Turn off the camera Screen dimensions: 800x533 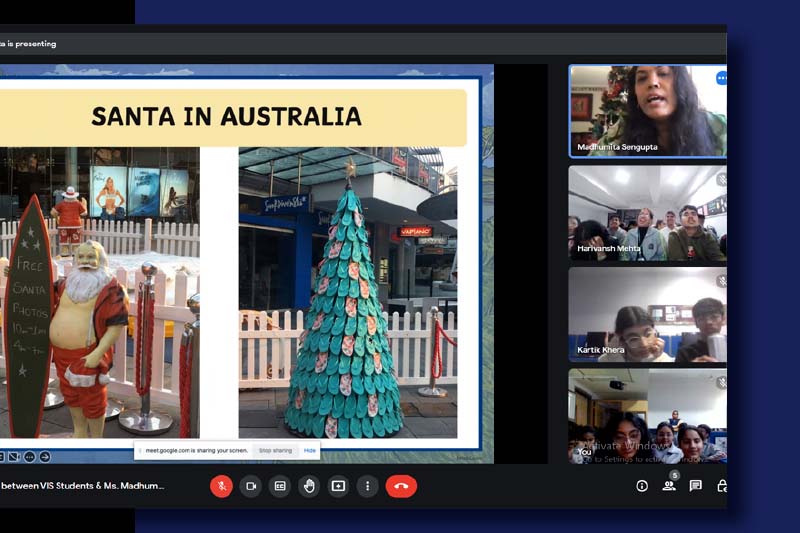[x=251, y=486]
